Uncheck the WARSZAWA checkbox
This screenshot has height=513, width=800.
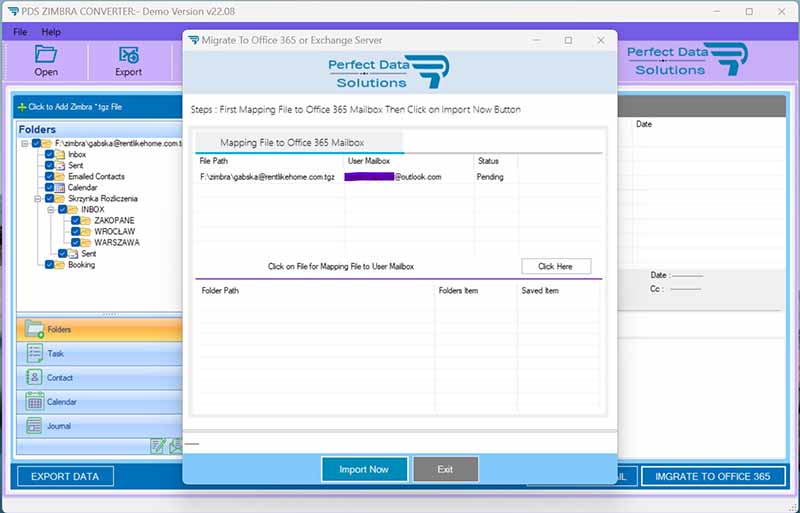[x=76, y=242]
